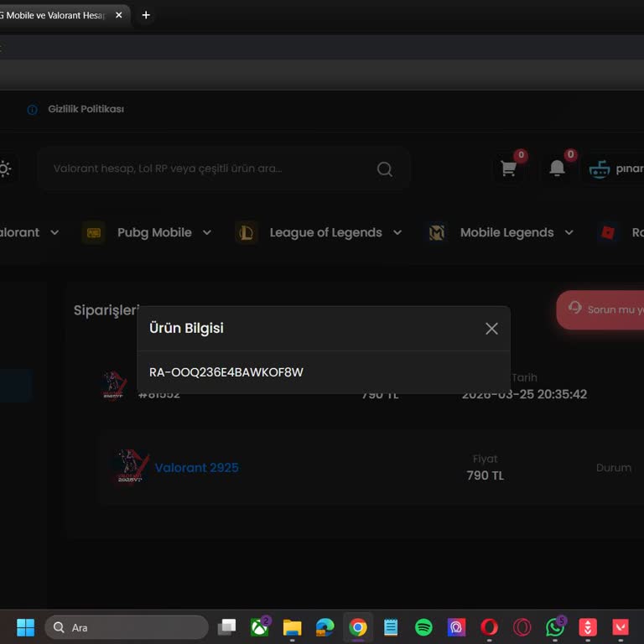This screenshot has width=644, height=644.
Task: Open the Gizlilik Politikası link
Action: 86,109
